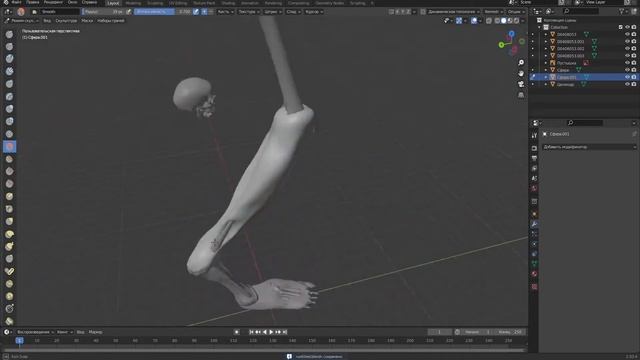The width and height of the screenshot is (640, 360).
Task: Switch to wireframe viewport shading
Action: 497,20
